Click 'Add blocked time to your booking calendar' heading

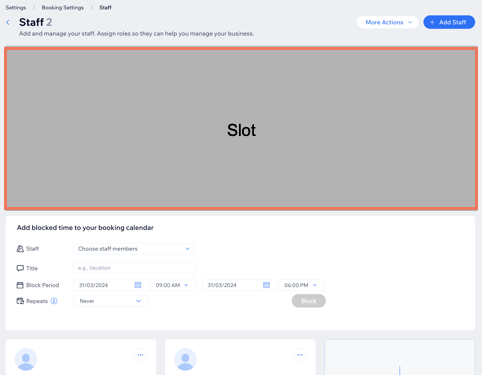coord(85,228)
